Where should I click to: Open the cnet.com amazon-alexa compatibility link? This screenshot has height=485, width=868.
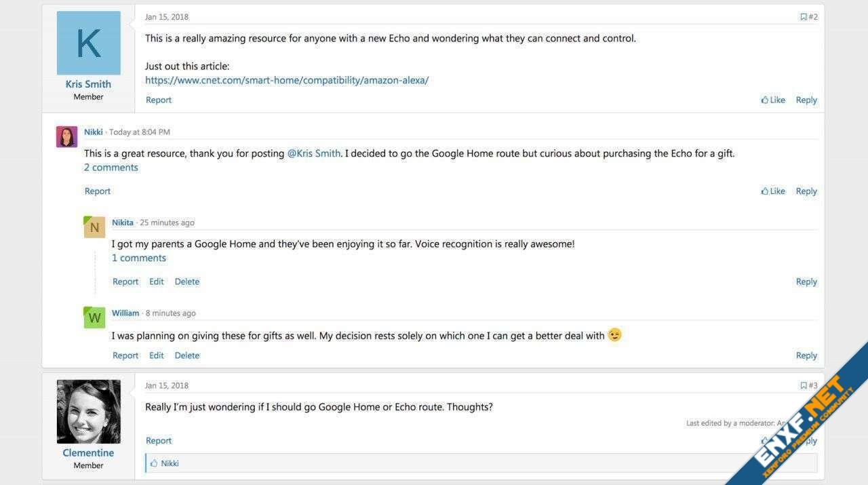tap(287, 80)
